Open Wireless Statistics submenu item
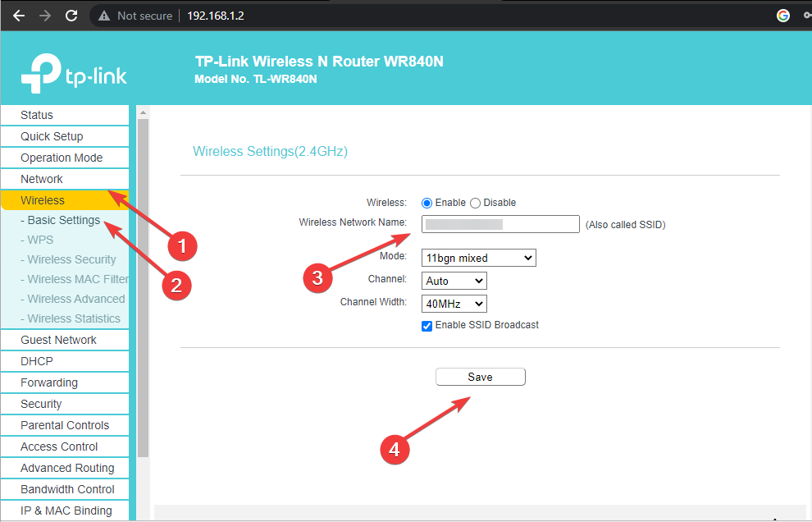This screenshot has height=522, width=812. [70, 318]
